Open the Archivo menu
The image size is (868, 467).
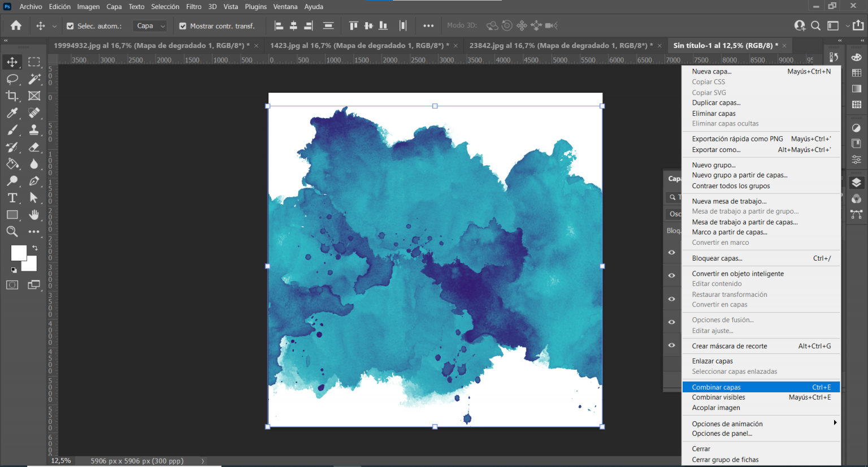pos(31,7)
